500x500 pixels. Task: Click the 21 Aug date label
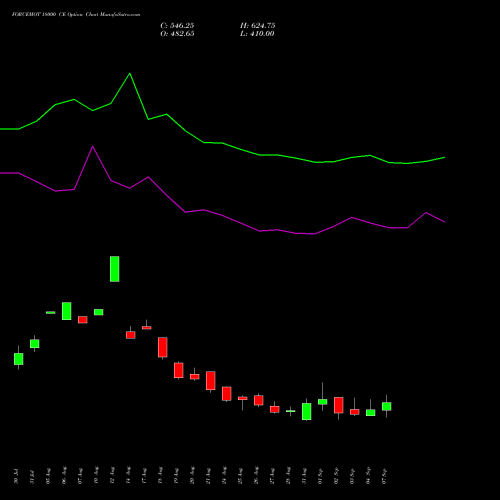coord(208,476)
